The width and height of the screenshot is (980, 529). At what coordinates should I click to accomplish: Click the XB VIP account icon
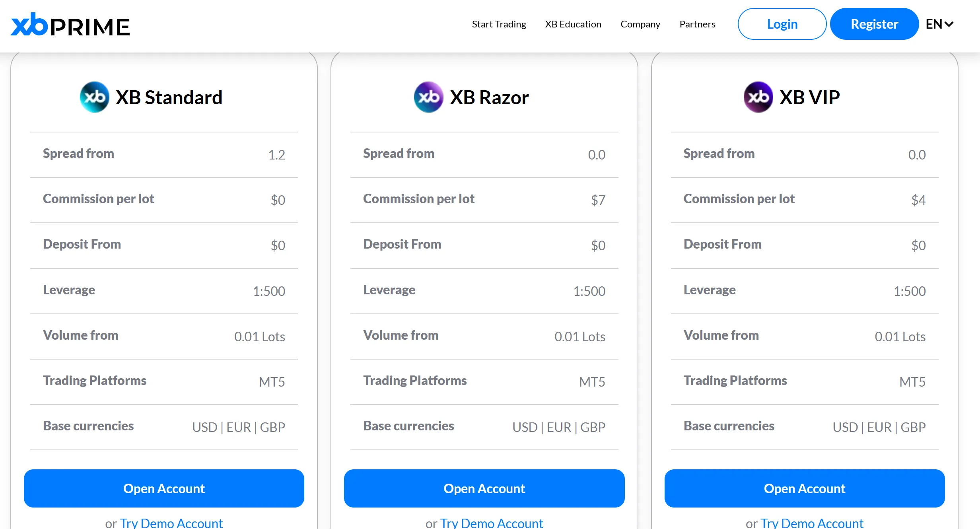coord(758,97)
